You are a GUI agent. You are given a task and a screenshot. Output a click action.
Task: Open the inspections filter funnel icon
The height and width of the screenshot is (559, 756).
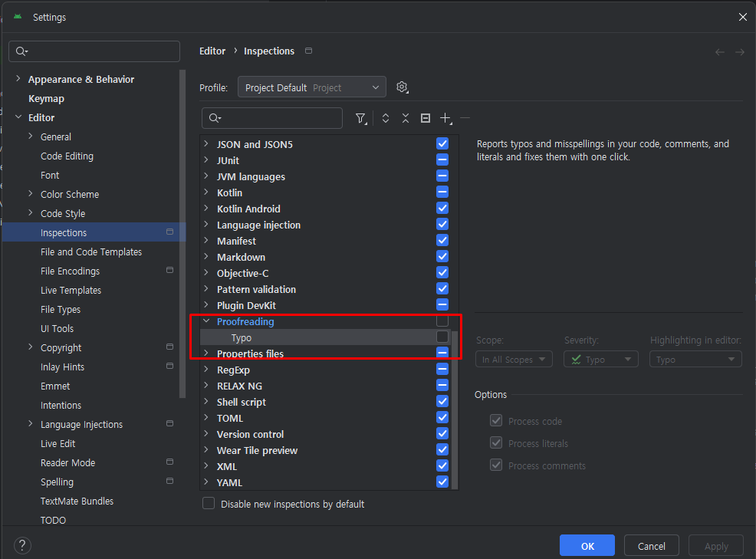point(360,118)
